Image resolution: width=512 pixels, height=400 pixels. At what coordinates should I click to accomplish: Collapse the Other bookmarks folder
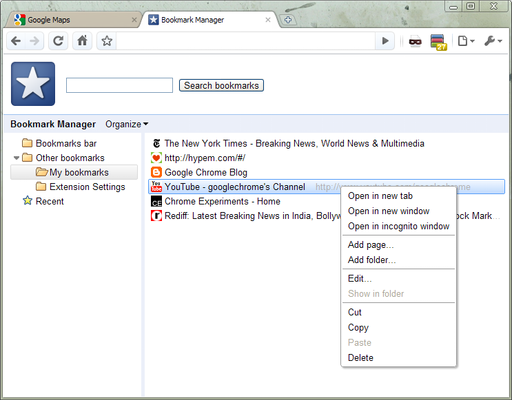tap(16, 158)
